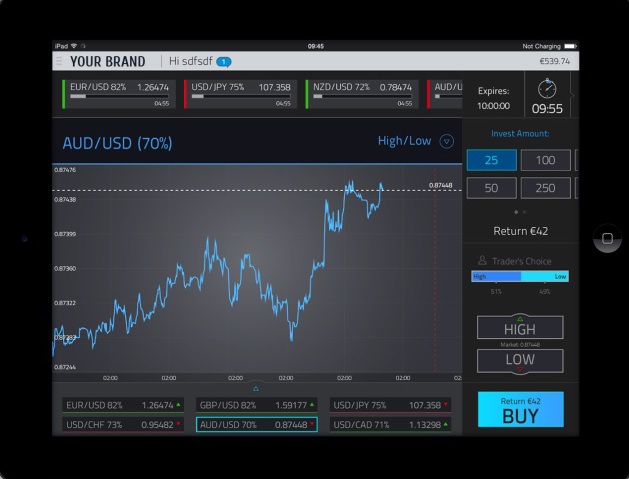Select the 100 invest amount
The width and height of the screenshot is (629, 479).
tap(545, 160)
